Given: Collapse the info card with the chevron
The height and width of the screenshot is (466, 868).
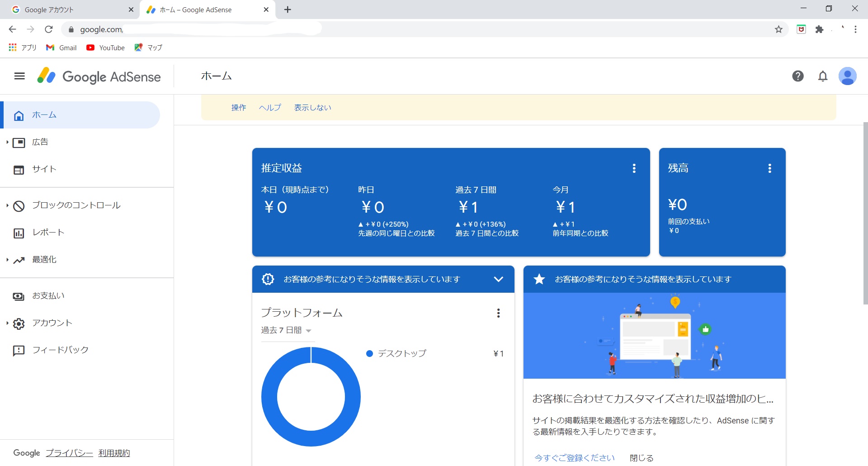Looking at the screenshot, I should pyautogui.click(x=498, y=279).
